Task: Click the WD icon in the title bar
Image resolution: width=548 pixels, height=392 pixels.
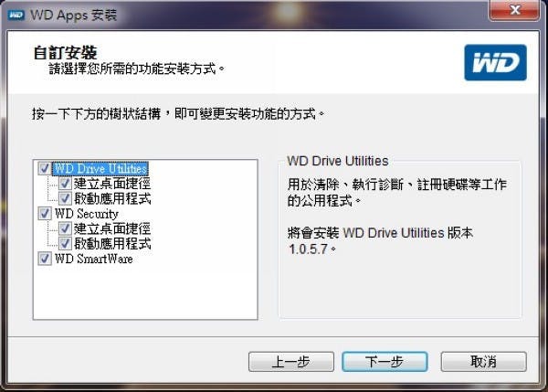Action: [x=16, y=15]
